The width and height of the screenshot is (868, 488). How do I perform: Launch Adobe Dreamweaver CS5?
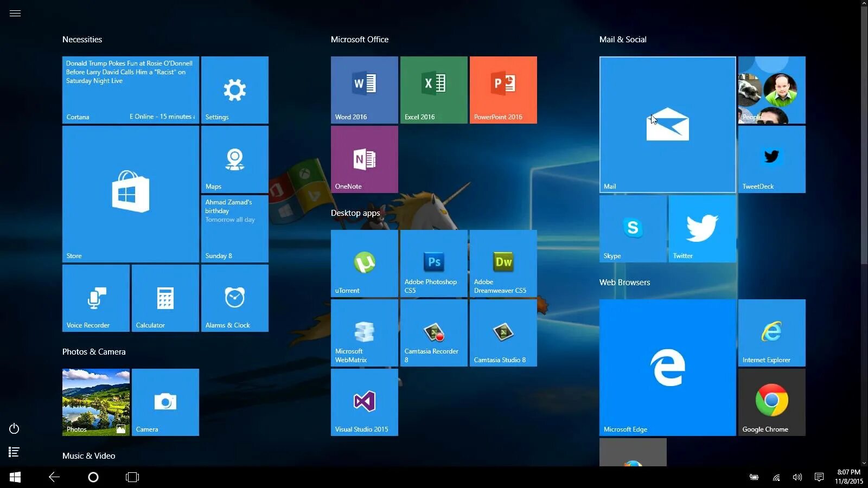click(x=503, y=264)
